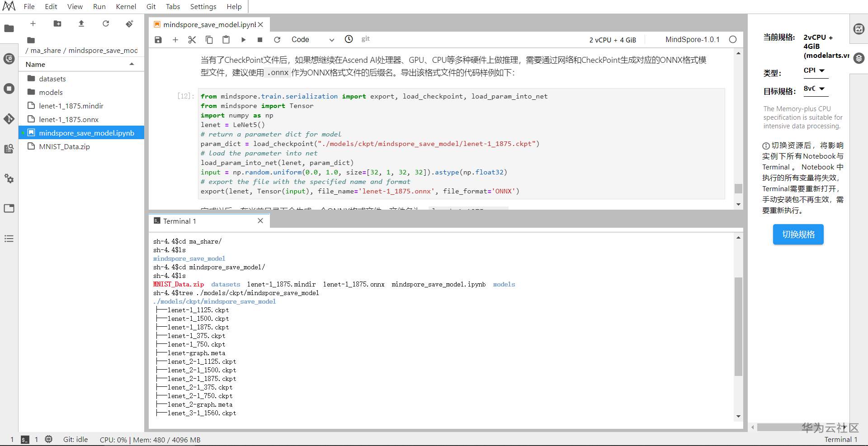Screen dimensions: 868x446
Task: Click the 2 vCPU + 4 GiB spec label
Action: click(x=613, y=40)
